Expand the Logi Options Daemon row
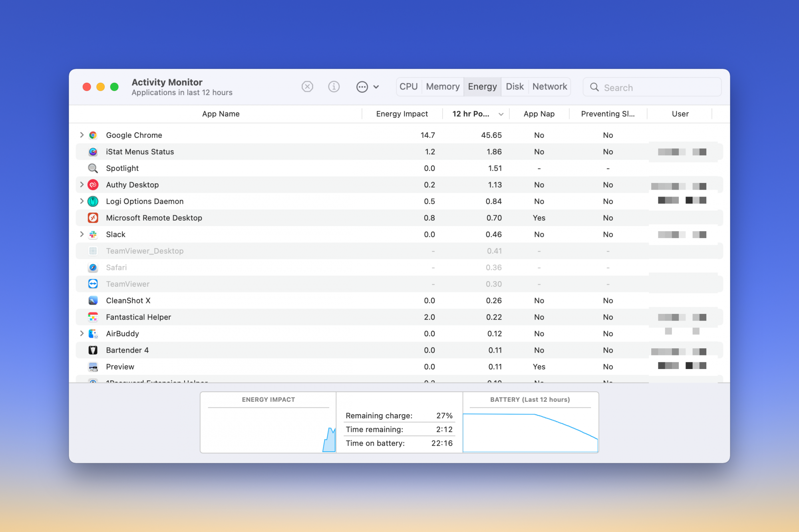799x532 pixels. point(81,201)
